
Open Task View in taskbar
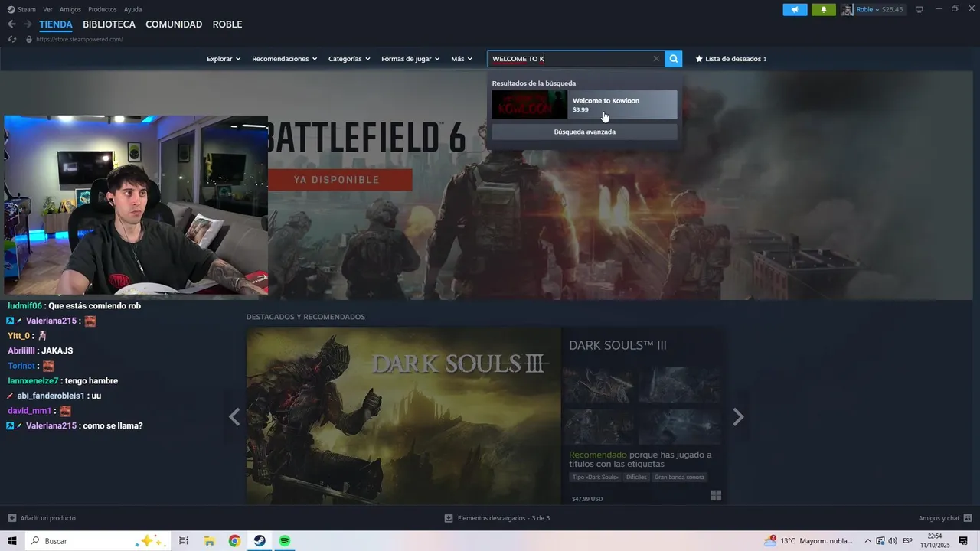pos(184,541)
